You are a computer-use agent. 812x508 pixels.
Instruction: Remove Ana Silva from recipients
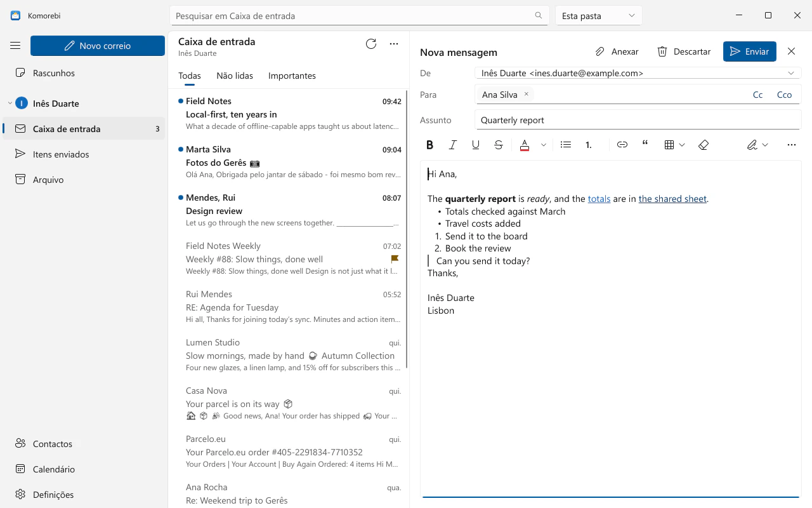coord(526,94)
